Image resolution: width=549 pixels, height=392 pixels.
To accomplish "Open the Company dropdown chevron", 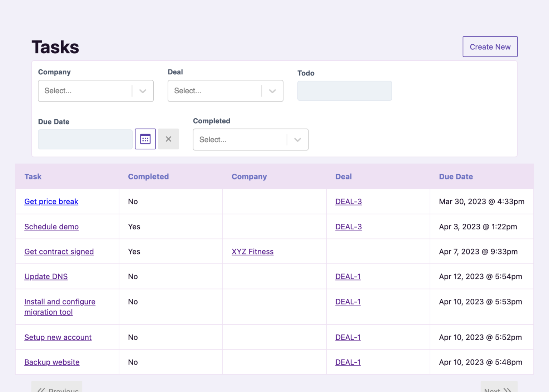I will [143, 91].
